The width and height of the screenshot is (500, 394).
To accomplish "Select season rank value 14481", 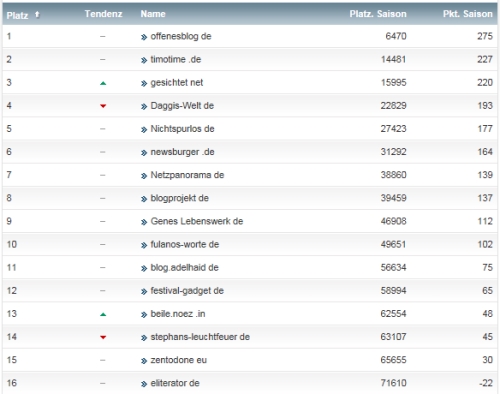I will coord(394,59).
